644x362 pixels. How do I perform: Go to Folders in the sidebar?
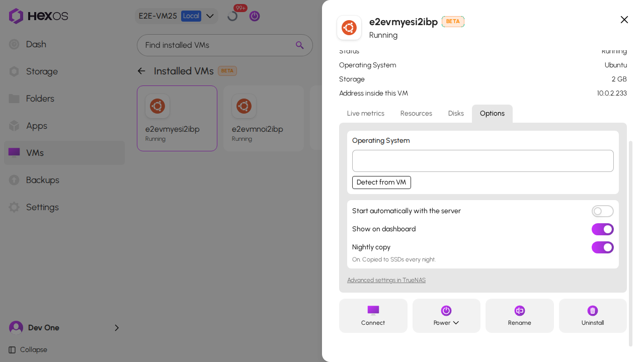click(64, 99)
